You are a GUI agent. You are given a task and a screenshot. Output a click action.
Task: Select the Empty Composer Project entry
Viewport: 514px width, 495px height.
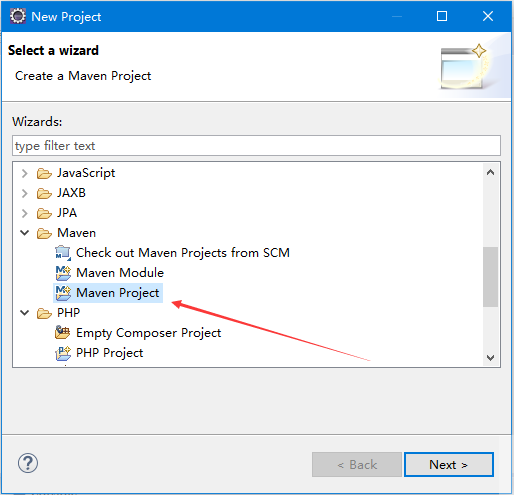click(x=148, y=333)
